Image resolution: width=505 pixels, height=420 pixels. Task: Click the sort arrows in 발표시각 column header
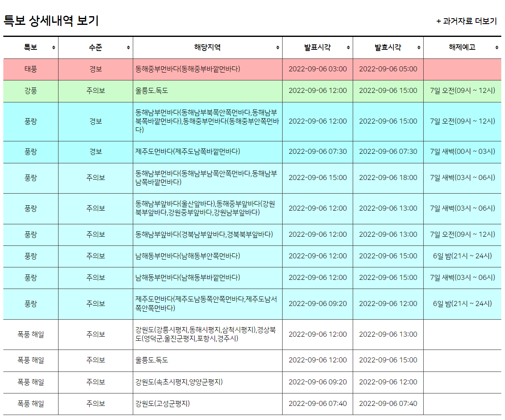348,48
